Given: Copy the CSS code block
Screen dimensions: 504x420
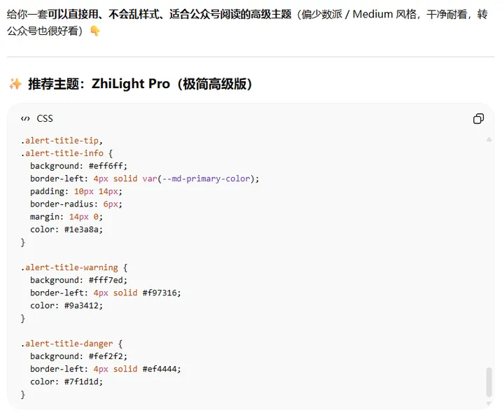Looking at the screenshot, I should pos(479,118).
